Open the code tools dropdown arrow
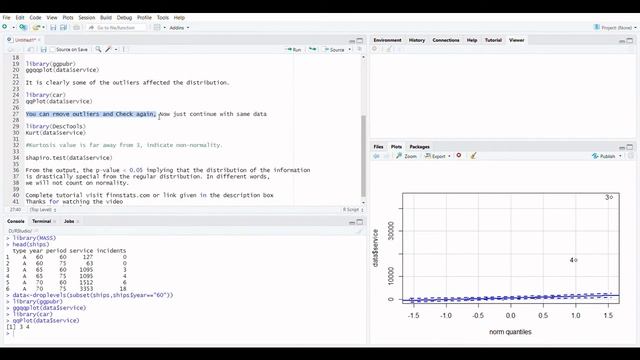Image resolution: width=640 pixels, height=360 pixels. click(116, 49)
